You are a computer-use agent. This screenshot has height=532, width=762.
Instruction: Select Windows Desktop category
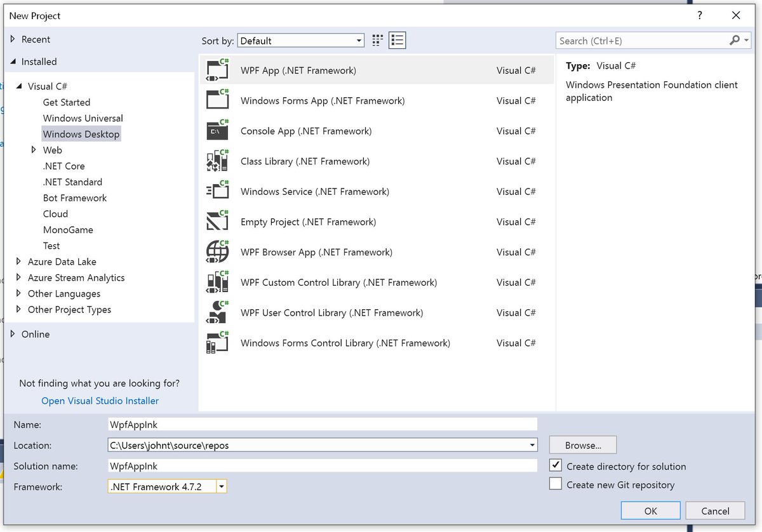tap(81, 134)
